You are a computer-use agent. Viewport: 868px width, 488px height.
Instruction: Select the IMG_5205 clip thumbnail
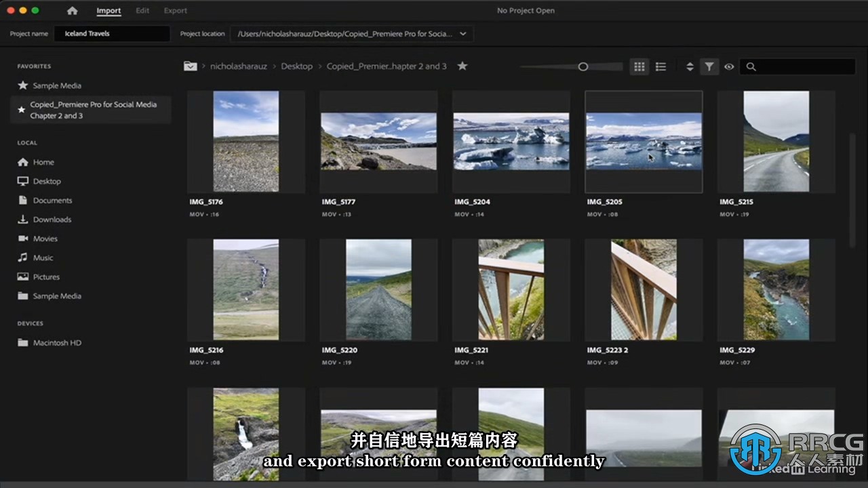point(644,141)
